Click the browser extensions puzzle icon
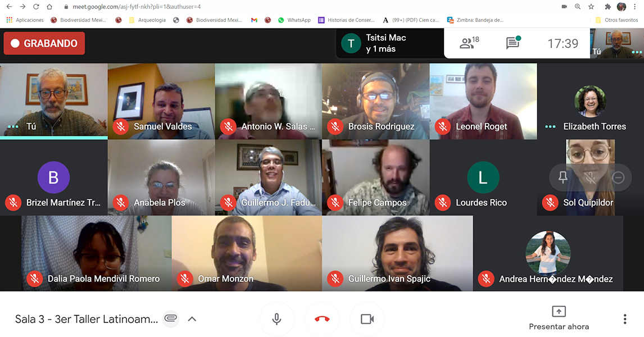This screenshot has height=337, width=644. (608, 7)
